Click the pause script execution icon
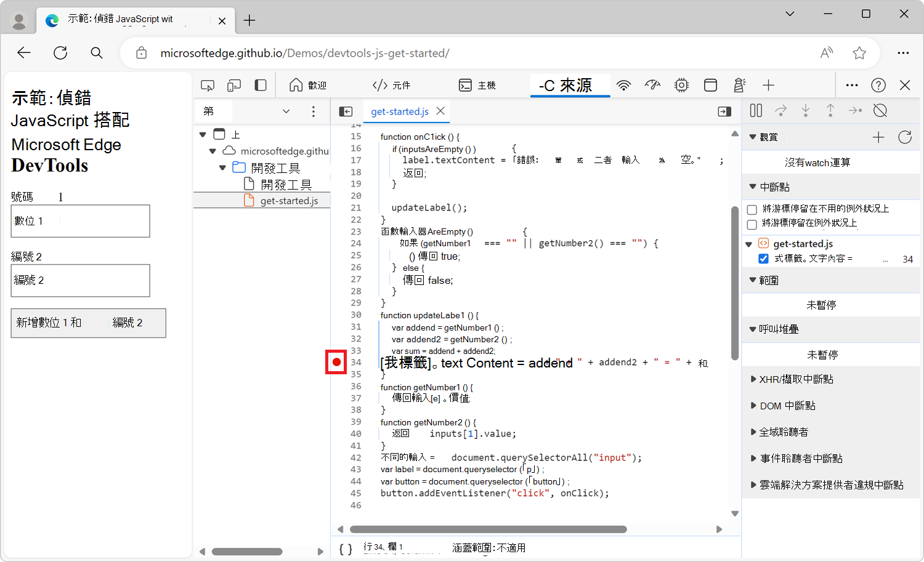Screen dimensions: 924x562 [756, 111]
